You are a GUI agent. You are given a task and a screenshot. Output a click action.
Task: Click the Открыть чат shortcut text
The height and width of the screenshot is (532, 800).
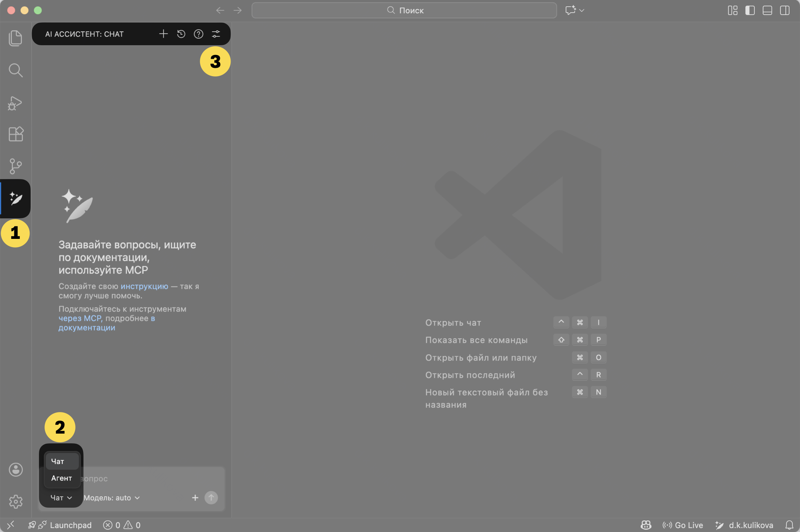[x=453, y=323]
